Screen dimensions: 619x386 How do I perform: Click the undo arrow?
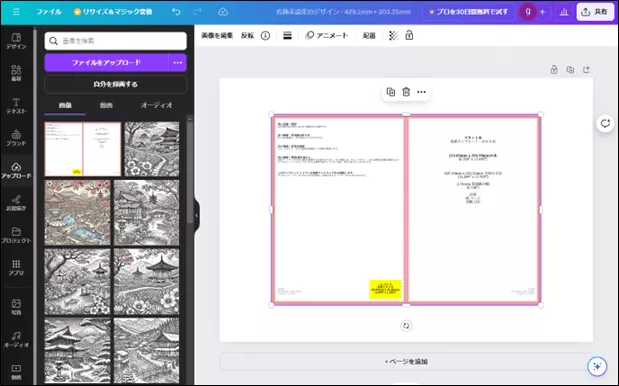176,12
